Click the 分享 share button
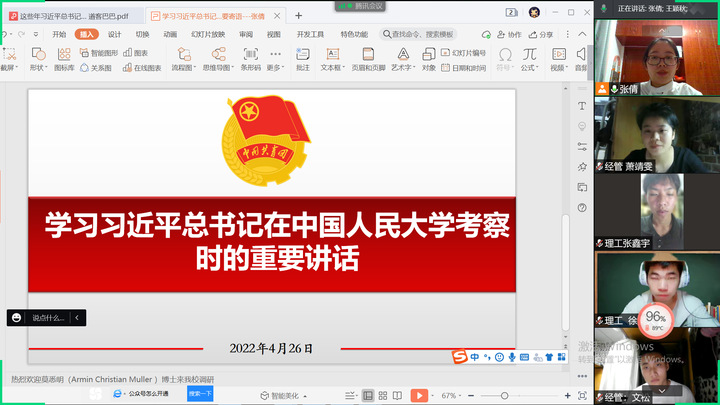 pyautogui.click(x=541, y=34)
